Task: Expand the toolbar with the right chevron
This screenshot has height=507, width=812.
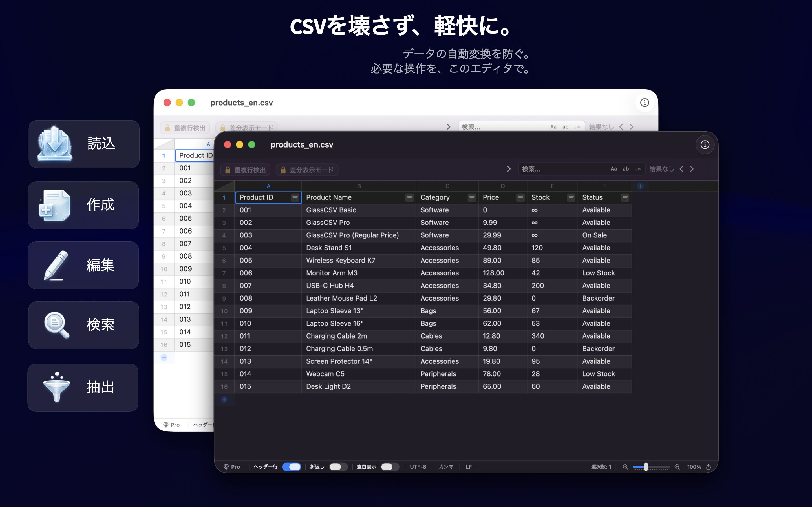Action: coord(509,169)
